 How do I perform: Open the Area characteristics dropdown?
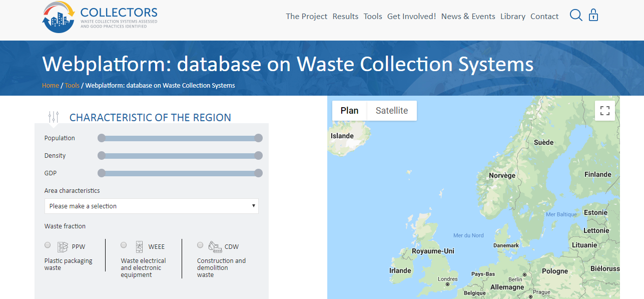(x=151, y=206)
